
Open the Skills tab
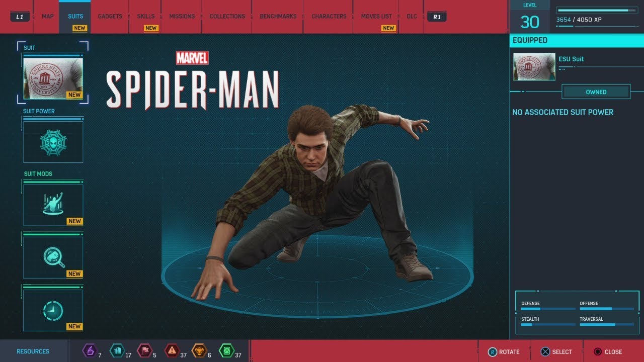(x=146, y=16)
